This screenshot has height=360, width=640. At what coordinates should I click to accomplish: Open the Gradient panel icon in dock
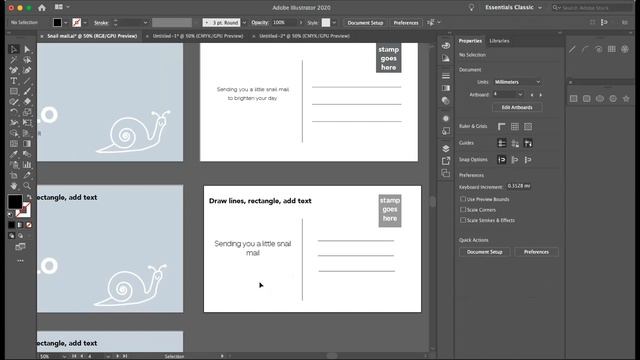tap(446, 88)
